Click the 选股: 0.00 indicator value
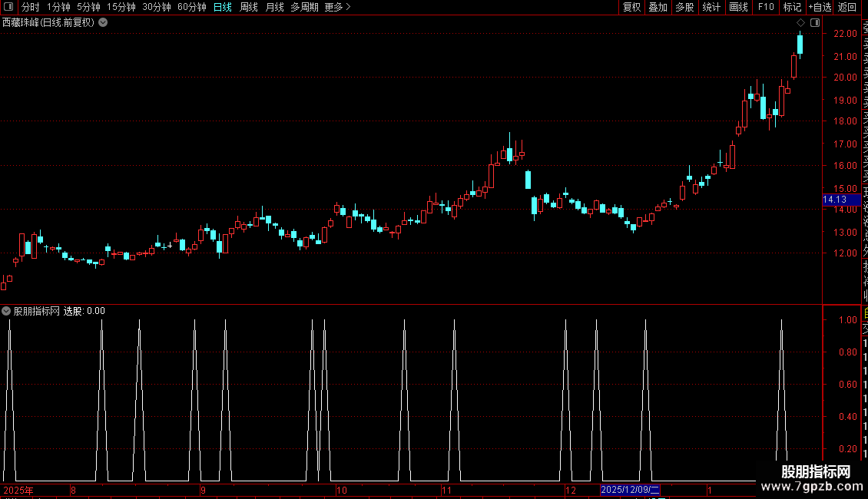This screenshot has height=499, width=868. pos(84,312)
